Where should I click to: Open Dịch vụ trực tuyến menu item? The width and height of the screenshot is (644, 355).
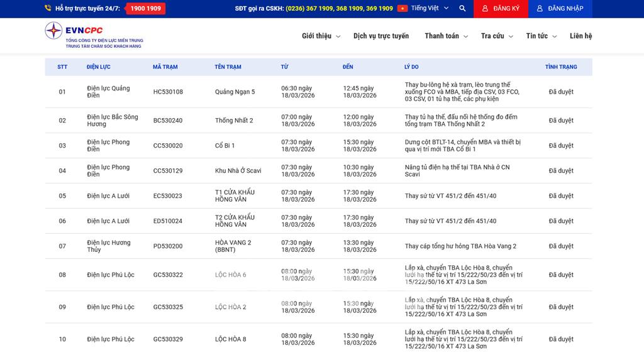(x=381, y=36)
